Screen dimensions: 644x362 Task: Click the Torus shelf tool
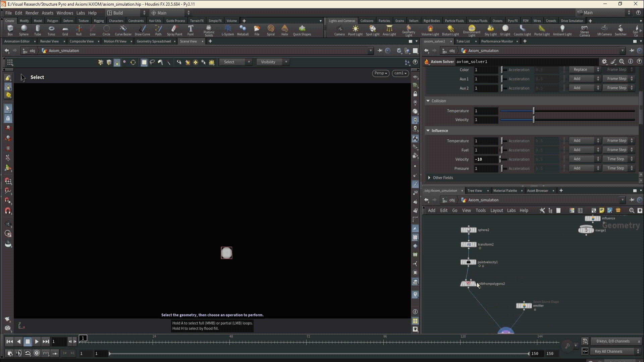click(51, 30)
